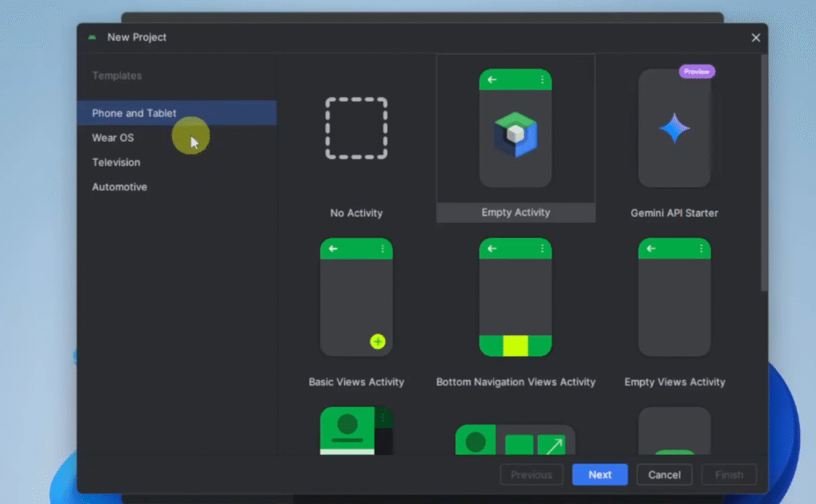Select the Empty Views Activity template
The width and height of the screenshot is (816, 504).
click(674, 307)
